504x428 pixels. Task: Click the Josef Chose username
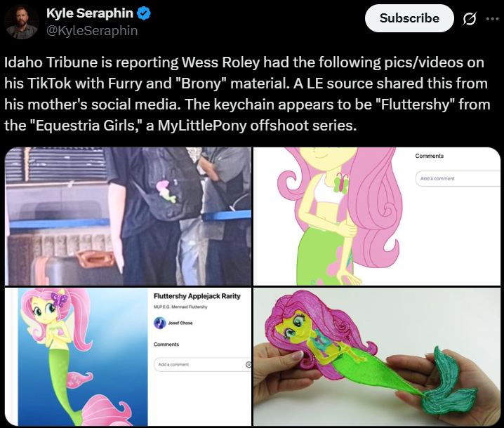(x=180, y=323)
